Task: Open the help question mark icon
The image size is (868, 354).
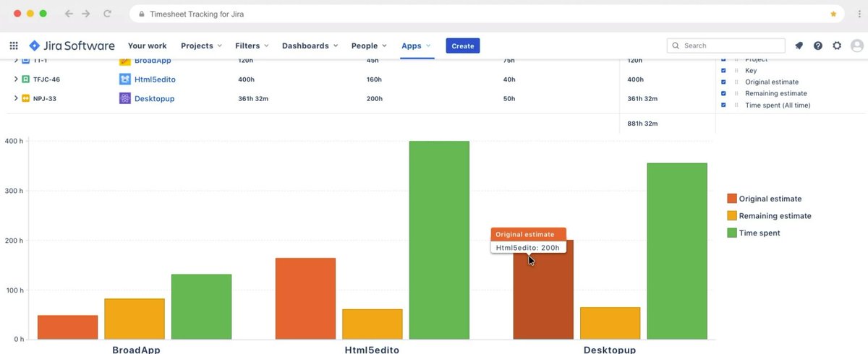Action: (x=818, y=46)
